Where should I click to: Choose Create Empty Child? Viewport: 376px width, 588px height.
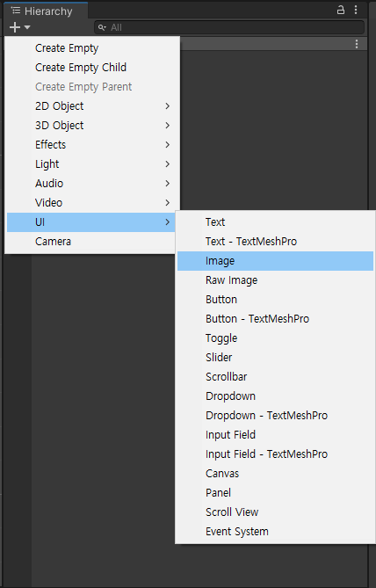pyautogui.click(x=92, y=68)
